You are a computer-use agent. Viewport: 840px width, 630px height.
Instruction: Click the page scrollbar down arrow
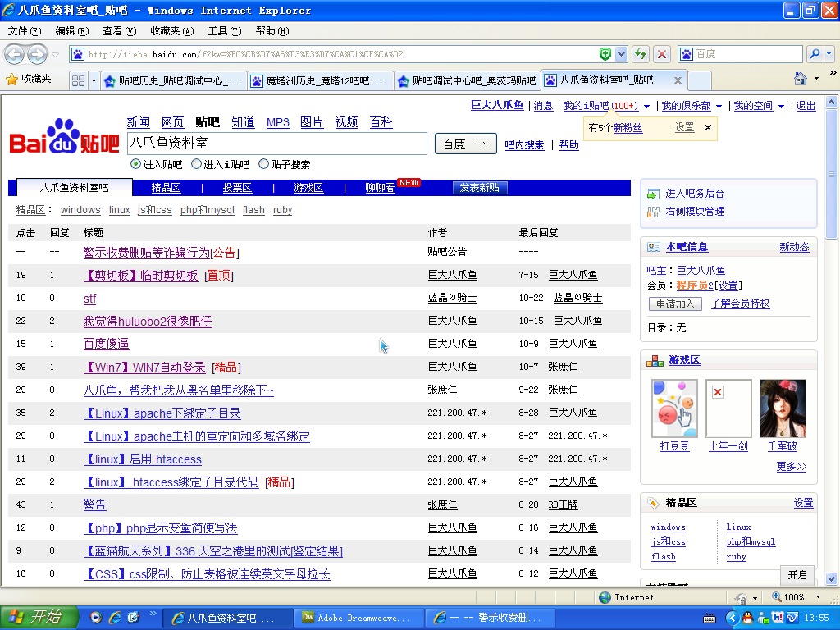click(832, 578)
